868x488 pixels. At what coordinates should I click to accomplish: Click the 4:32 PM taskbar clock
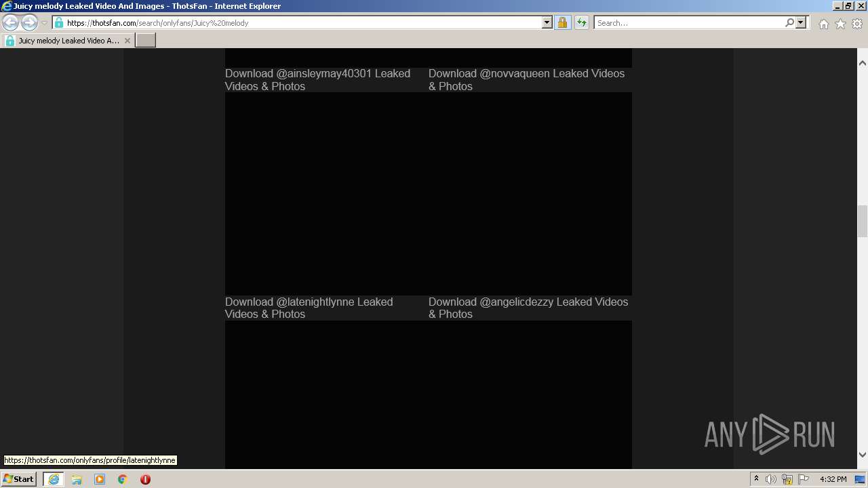(833, 479)
